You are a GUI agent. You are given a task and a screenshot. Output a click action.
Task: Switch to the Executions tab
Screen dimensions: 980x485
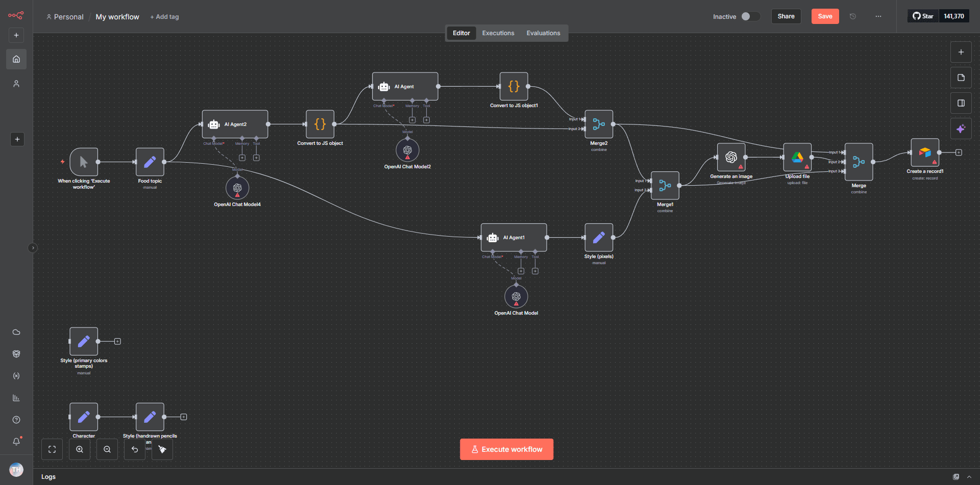[x=498, y=33]
